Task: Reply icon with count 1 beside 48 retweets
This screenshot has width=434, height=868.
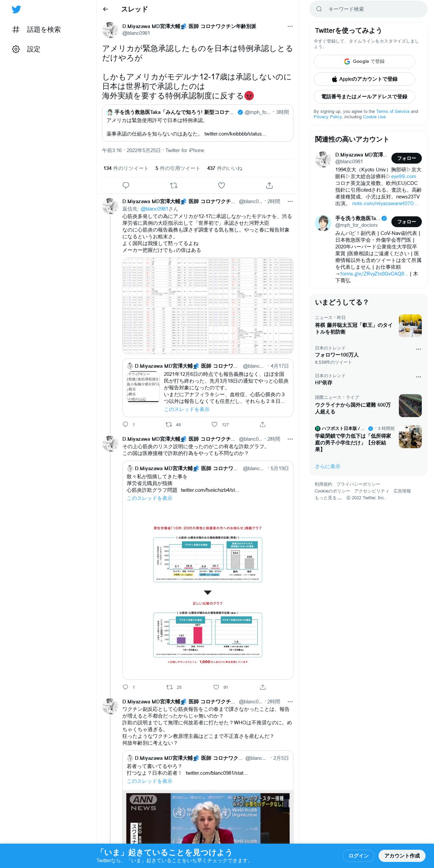Action: coord(125,424)
